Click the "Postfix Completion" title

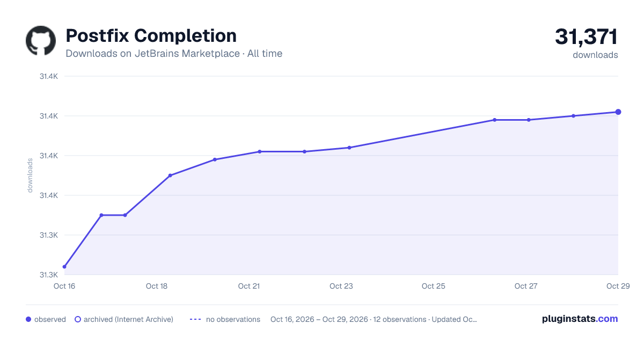[151, 35]
